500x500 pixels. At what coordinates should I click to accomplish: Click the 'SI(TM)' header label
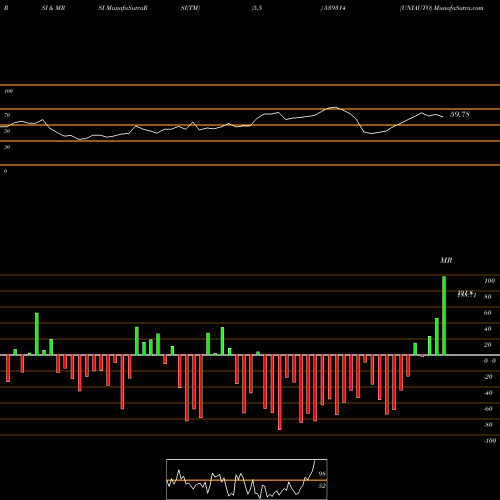tap(190, 8)
